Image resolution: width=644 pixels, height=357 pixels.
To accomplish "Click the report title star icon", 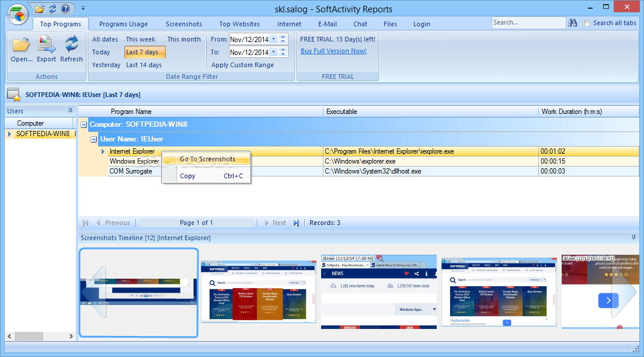I will [x=13, y=95].
